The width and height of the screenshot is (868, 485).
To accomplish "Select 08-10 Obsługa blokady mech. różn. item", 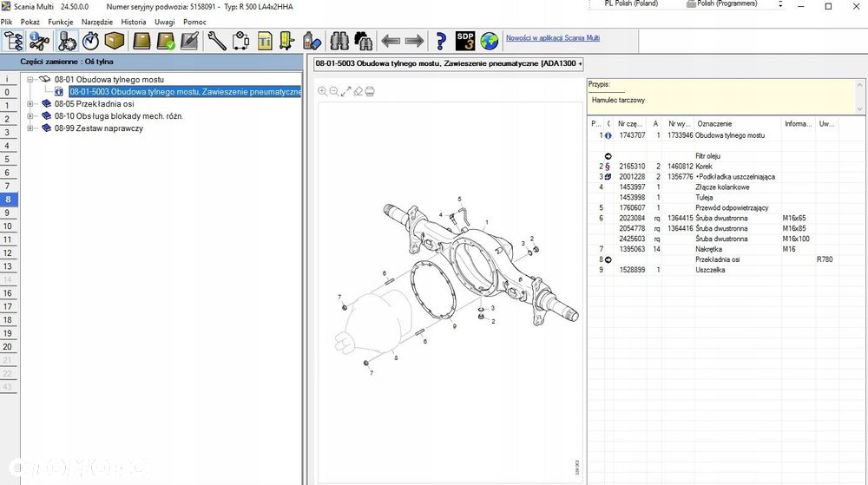I will (119, 115).
